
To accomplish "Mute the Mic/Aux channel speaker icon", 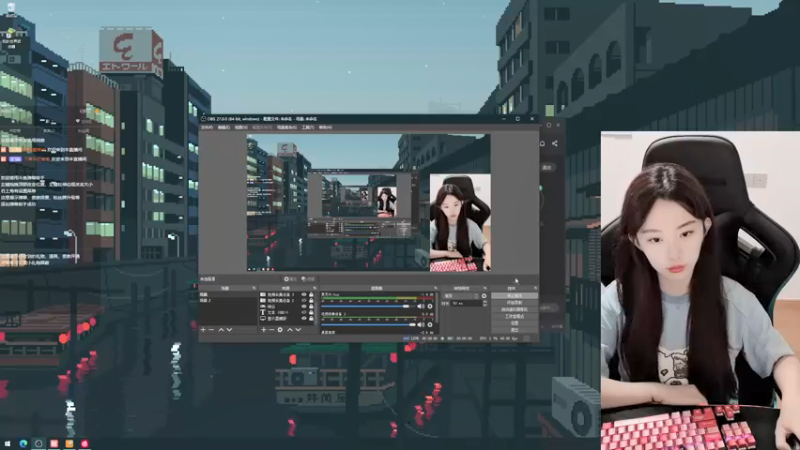I will click(x=421, y=306).
